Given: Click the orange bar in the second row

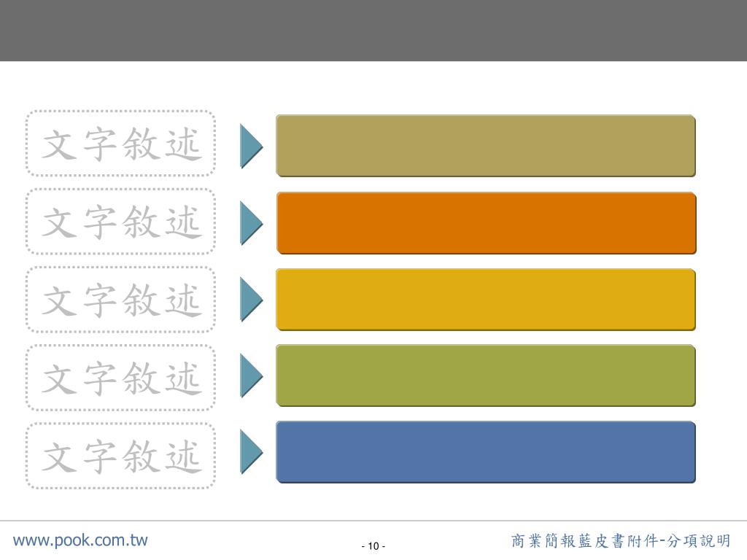Looking at the screenshot, I should pos(486,223).
